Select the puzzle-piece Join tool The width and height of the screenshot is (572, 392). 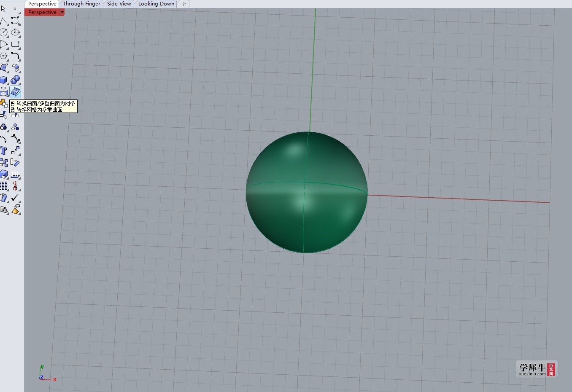[3, 103]
